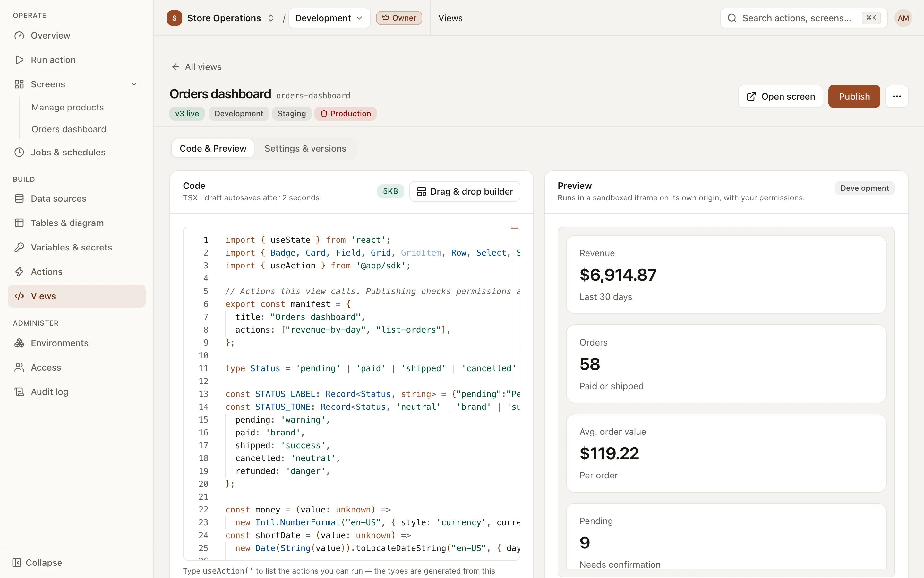Open Data sources database icon
Screen dimensions: 924x578
[x=19, y=198]
